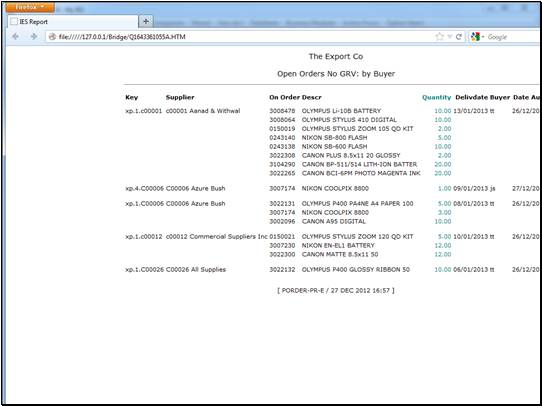The image size is (542, 406).
Task: Click order number 3007230 NIKON EN-EL1 BATTERY
Action: [x=282, y=245]
